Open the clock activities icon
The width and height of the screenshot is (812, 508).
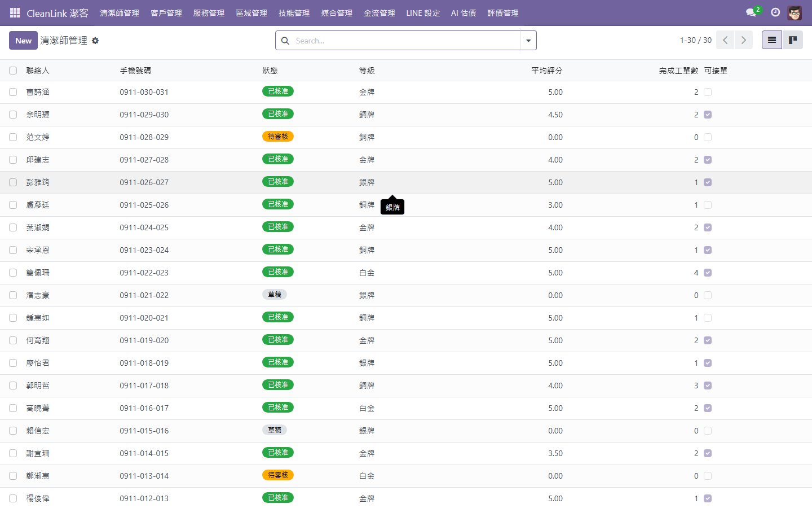tap(775, 12)
